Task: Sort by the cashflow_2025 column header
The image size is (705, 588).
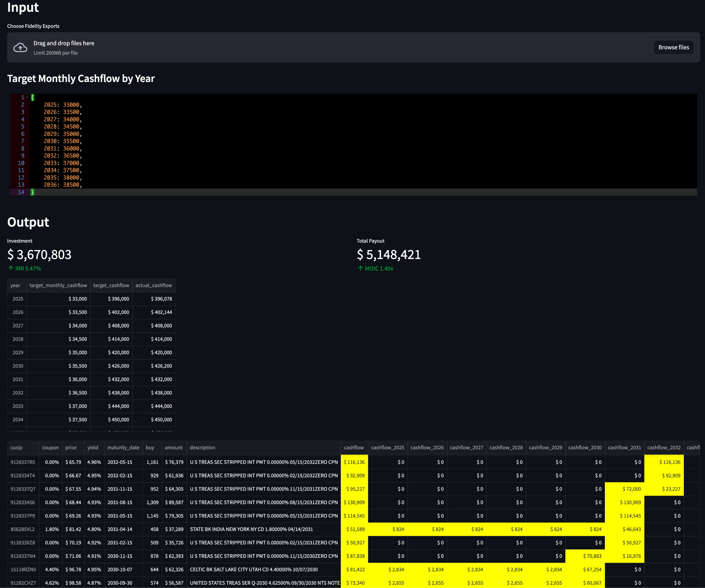Action: (x=388, y=447)
